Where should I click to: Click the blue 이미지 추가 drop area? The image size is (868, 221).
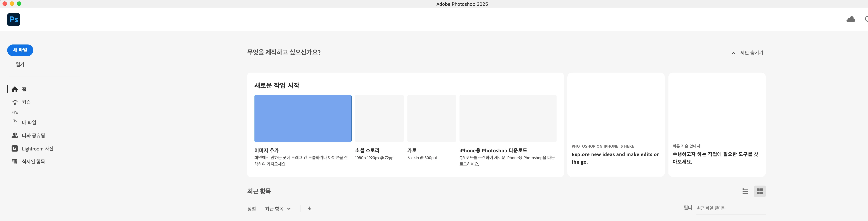tap(303, 118)
